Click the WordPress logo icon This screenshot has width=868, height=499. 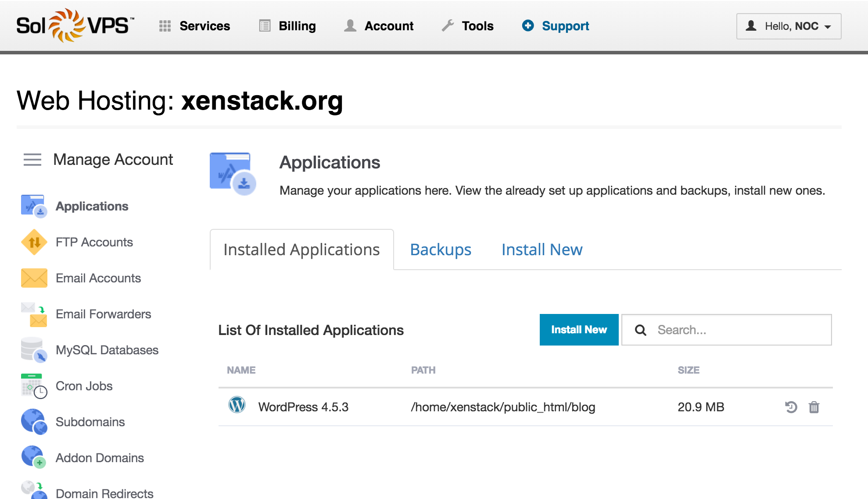tap(237, 405)
